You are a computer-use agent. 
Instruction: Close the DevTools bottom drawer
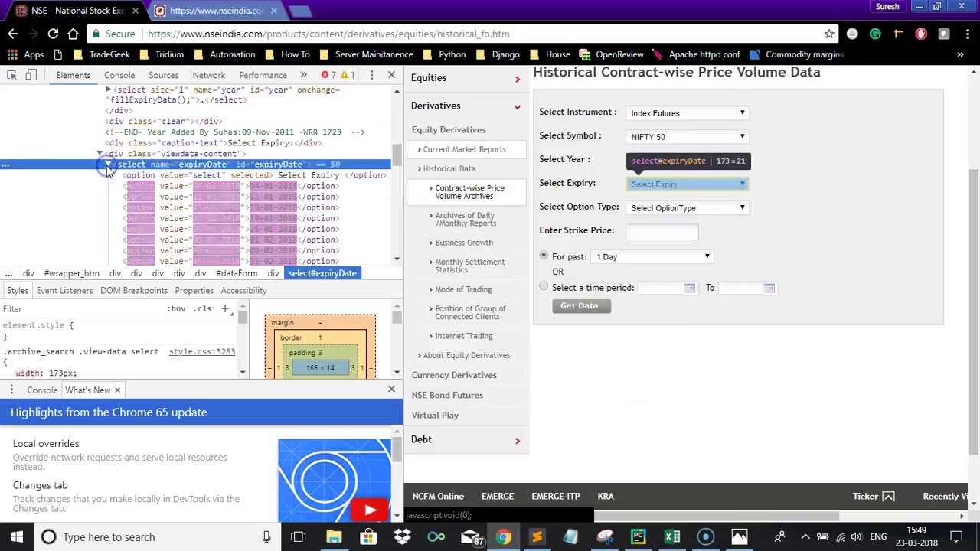point(391,390)
